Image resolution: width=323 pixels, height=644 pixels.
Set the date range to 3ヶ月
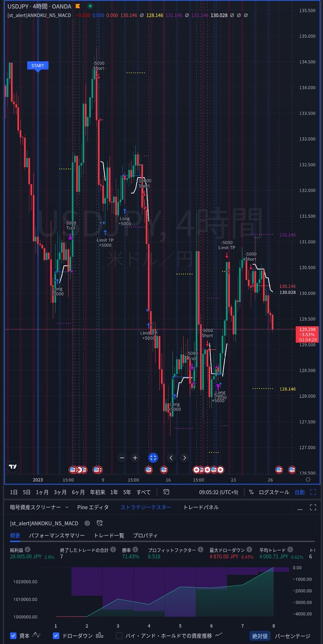click(x=60, y=492)
